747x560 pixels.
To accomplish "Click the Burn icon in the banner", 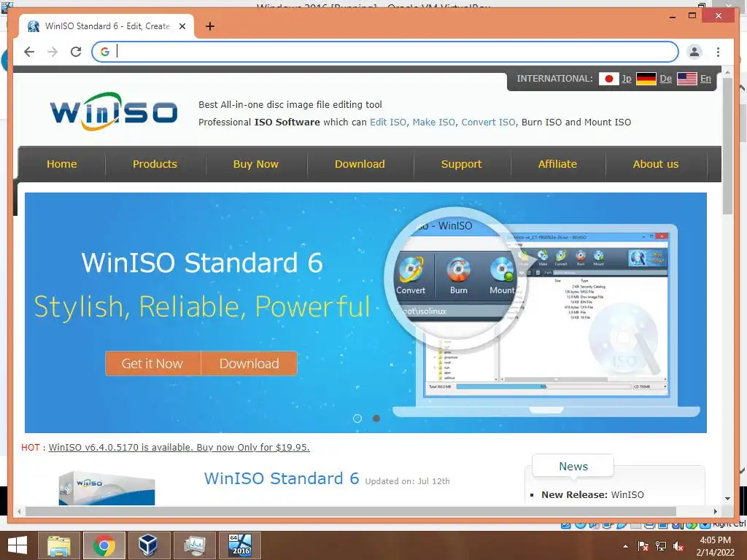I will coord(458,275).
